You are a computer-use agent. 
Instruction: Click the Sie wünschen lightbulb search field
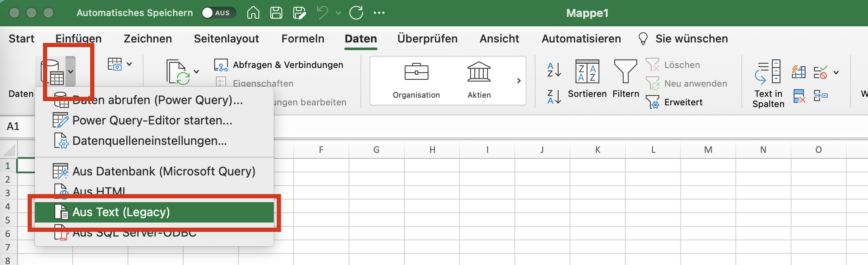[x=683, y=39]
